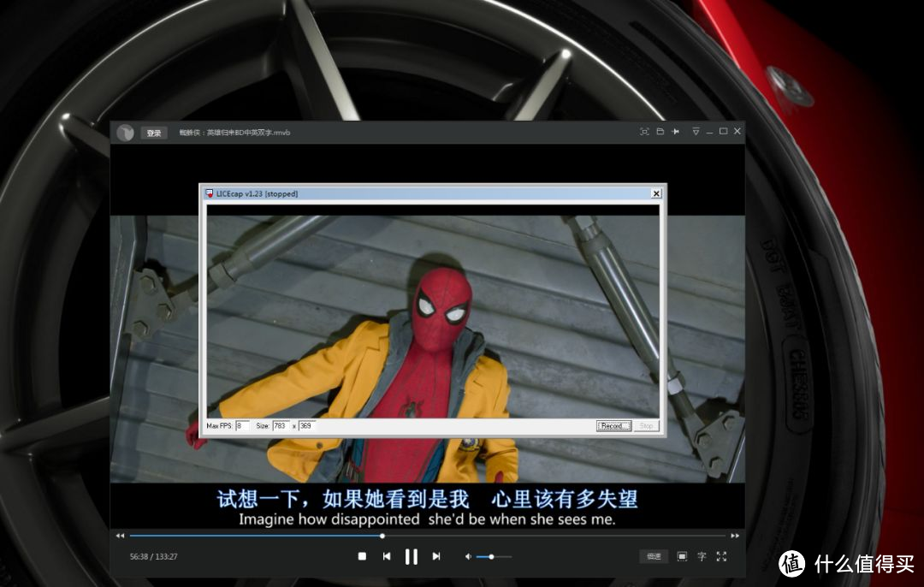The width and height of the screenshot is (924, 587).
Task: Pause the video playback
Action: [x=412, y=556]
